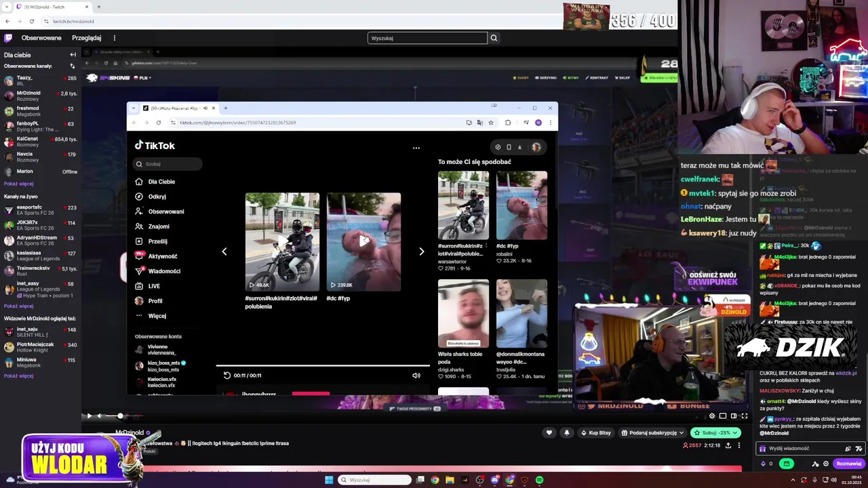Go to next TikTok video arrow
868x488 pixels.
tap(422, 251)
